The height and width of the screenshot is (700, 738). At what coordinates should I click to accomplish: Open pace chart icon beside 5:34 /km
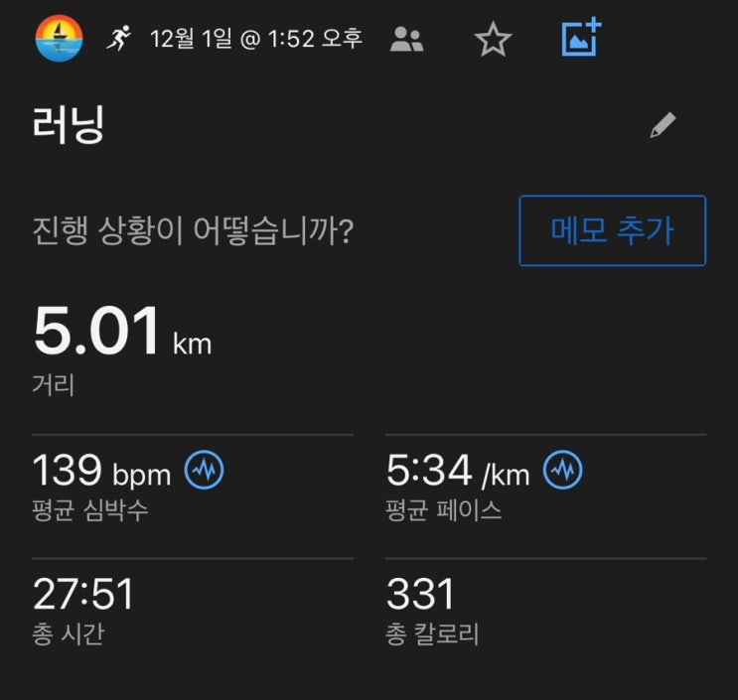[562, 470]
